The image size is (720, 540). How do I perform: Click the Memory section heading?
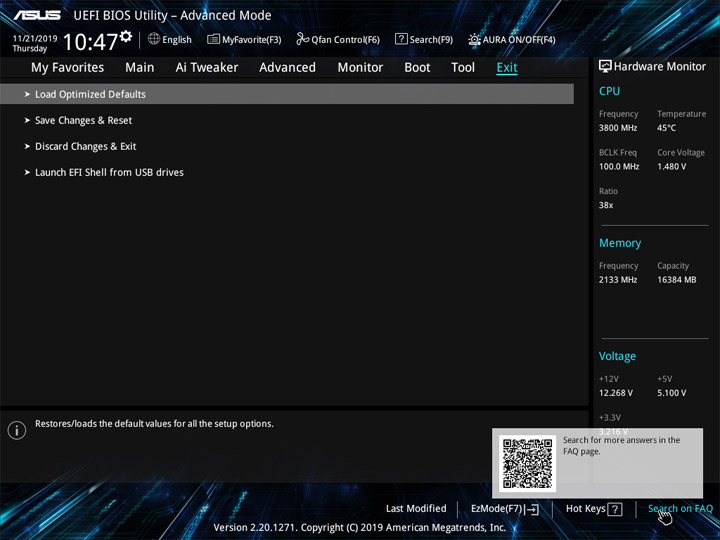tap(620, 243)
